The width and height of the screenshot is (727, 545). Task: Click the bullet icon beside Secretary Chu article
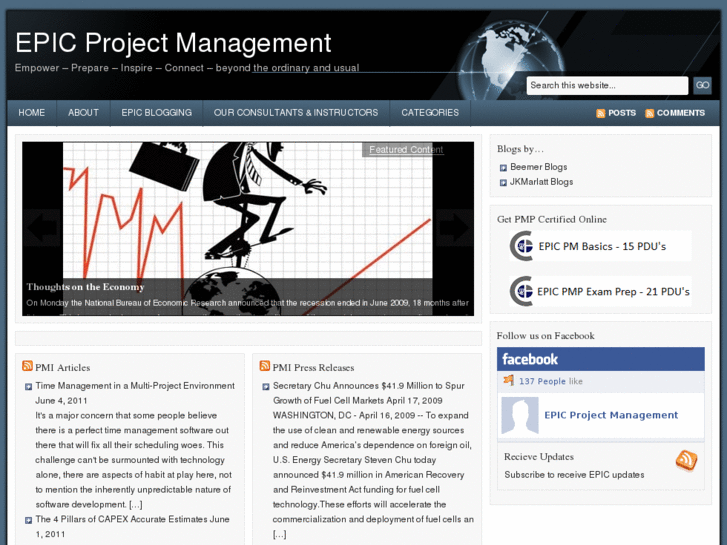(266, 387)
